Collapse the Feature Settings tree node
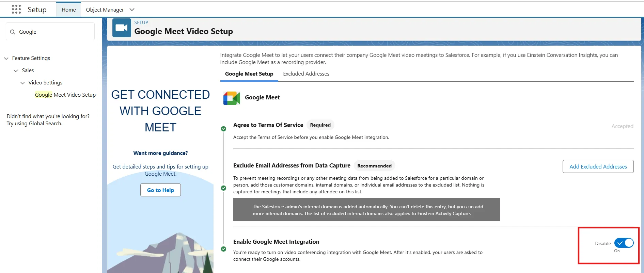Image resolution: width=644 pixels, height=273 pixels. (6, 59)
